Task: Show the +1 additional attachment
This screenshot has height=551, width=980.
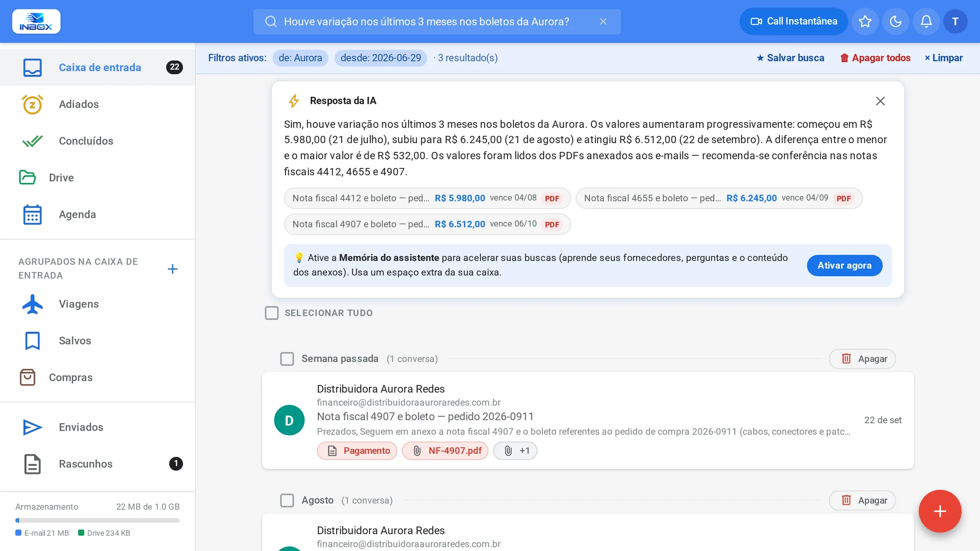Action: pos(515,451)
